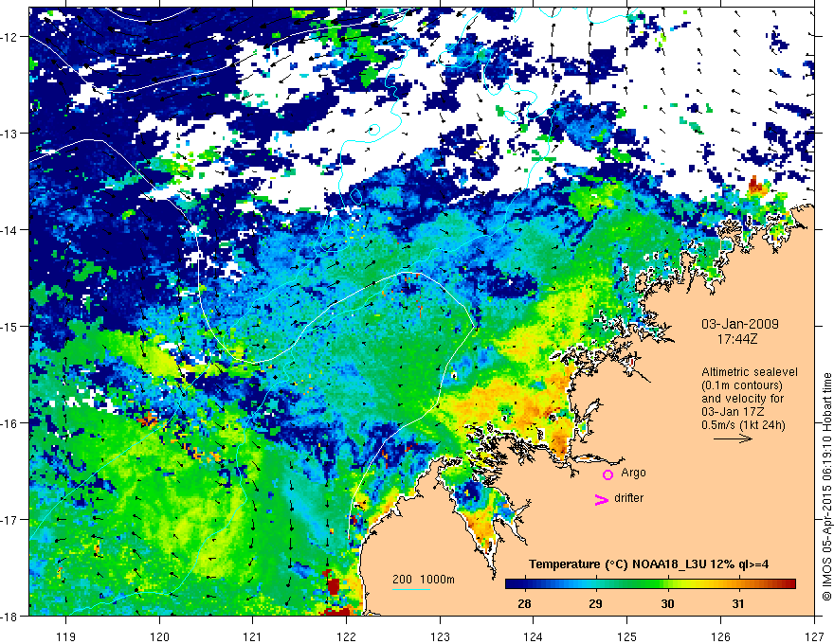Click the colorbar tick label 28
834x644 pixels.
(524, 603)
